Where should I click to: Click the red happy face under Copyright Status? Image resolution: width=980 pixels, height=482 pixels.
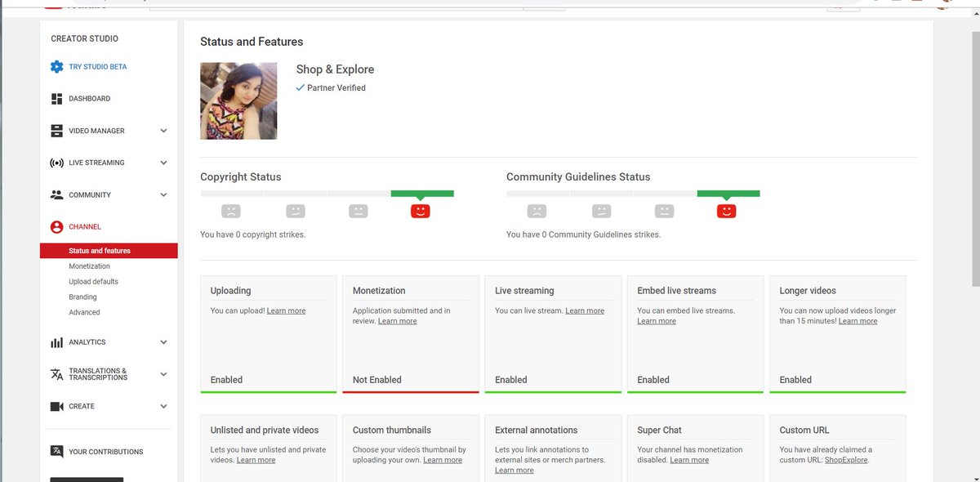coord(420,211)
